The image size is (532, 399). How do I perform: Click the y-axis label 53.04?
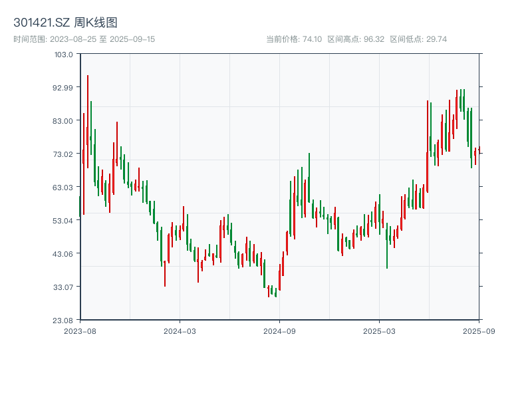(63, 221)
